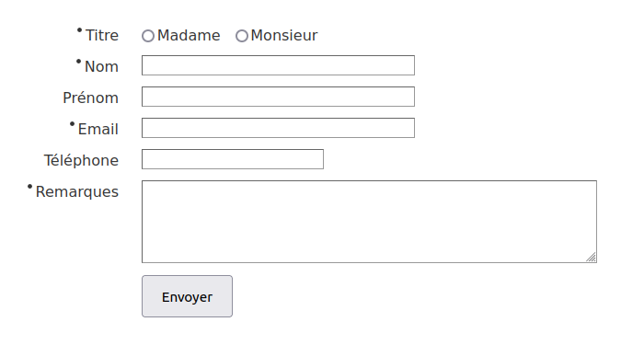
Task: Click the Remarques textarea resize handle
Action: click(591, 257)
